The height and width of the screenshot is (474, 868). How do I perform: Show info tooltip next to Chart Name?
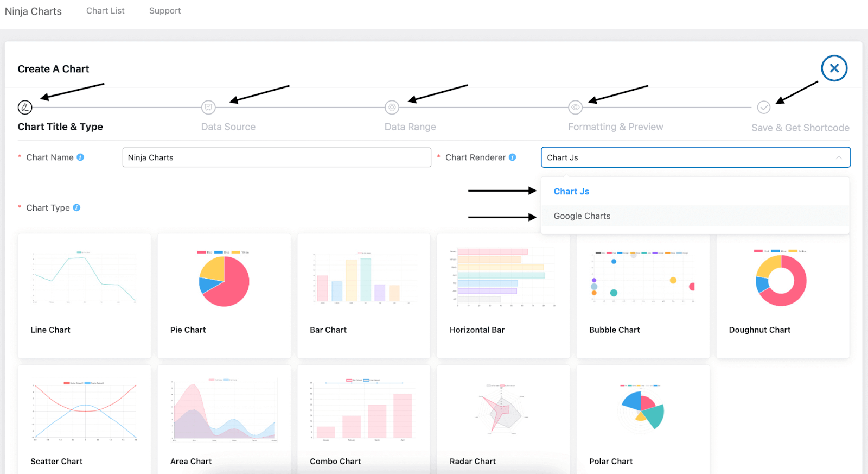[x=80, y=157]
